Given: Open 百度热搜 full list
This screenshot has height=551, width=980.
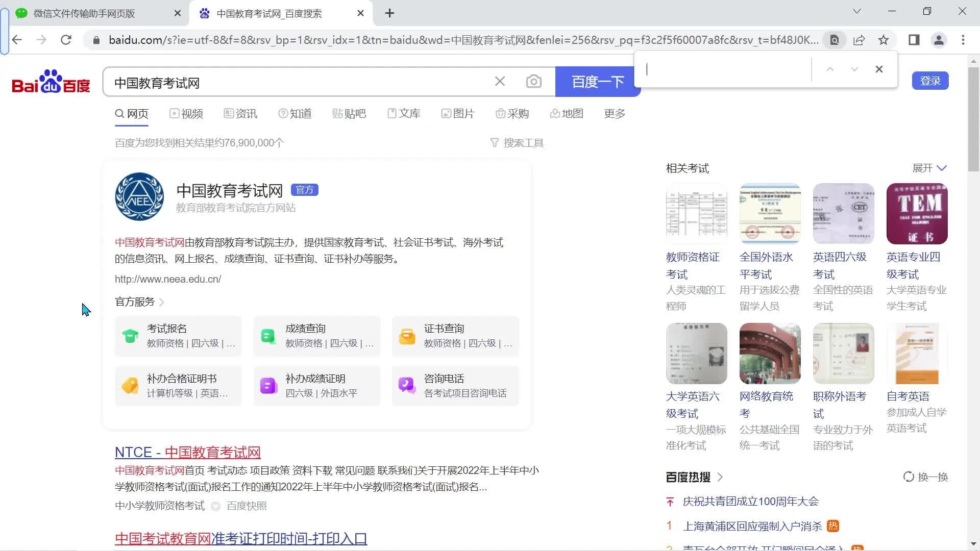Looking at the screenshot, I should click(694, 477).
